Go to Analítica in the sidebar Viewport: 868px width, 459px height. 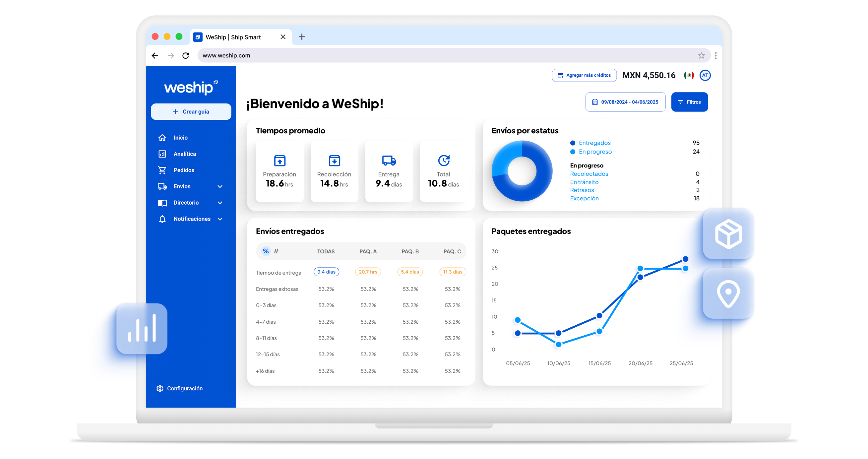click(184, 154)
